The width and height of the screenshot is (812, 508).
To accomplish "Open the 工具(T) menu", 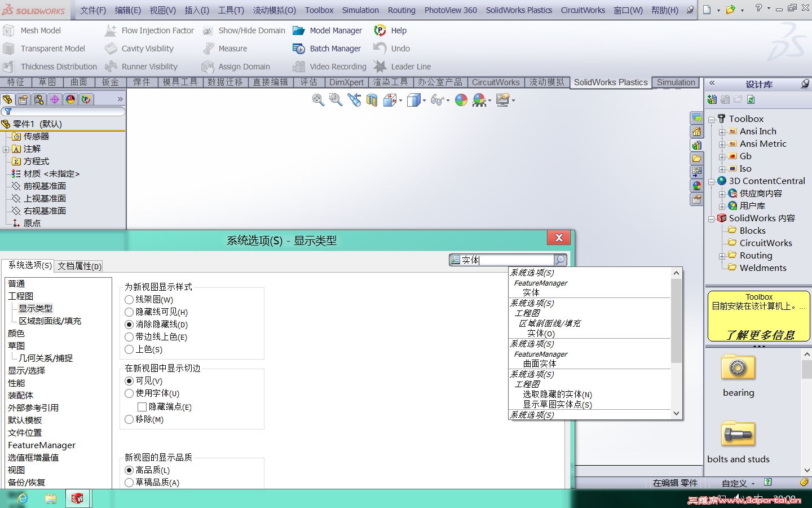I will [x=231, y=10].
